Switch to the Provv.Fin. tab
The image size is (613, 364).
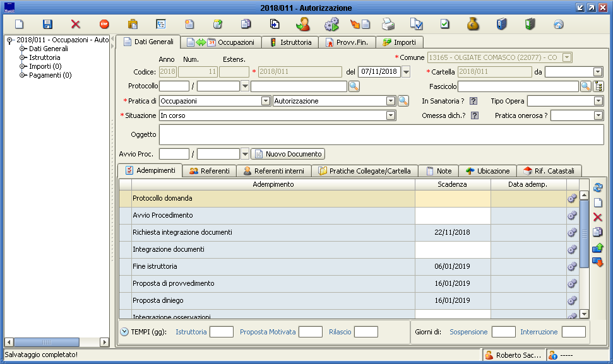347,42
